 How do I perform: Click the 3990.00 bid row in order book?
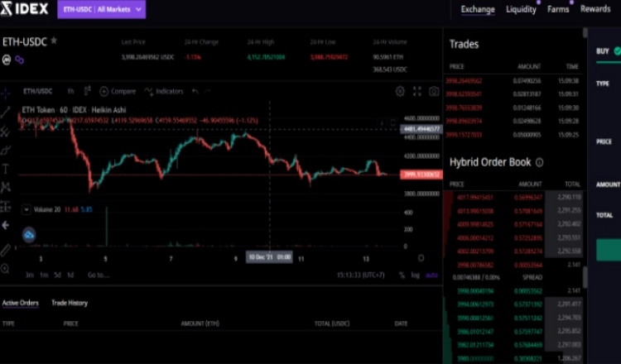(x=513, y=318)
